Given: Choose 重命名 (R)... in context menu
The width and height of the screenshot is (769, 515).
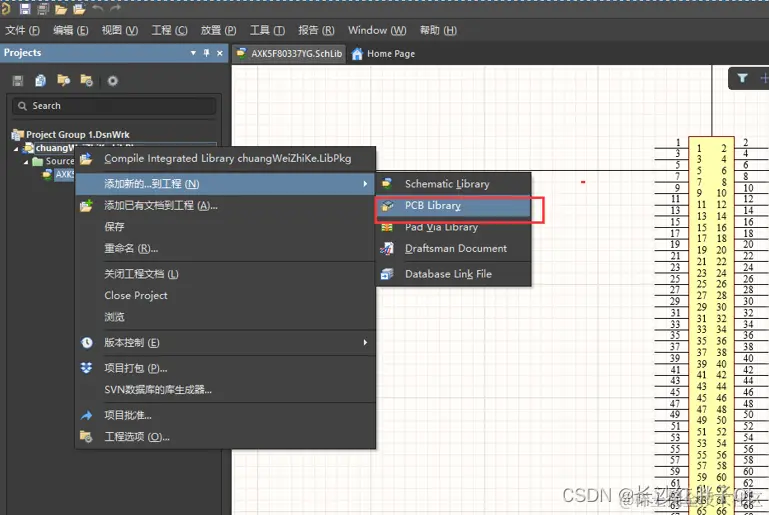Looking at the screenshot, I should coord(225,248).
